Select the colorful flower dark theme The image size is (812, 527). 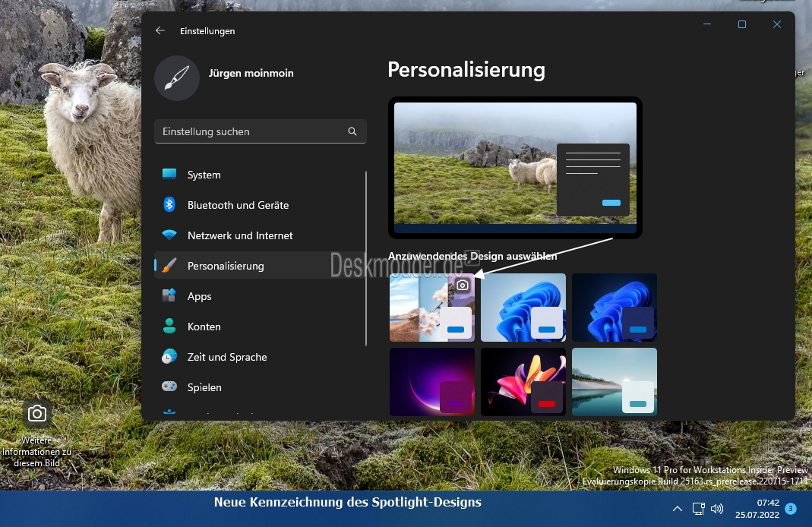(523, 381)
